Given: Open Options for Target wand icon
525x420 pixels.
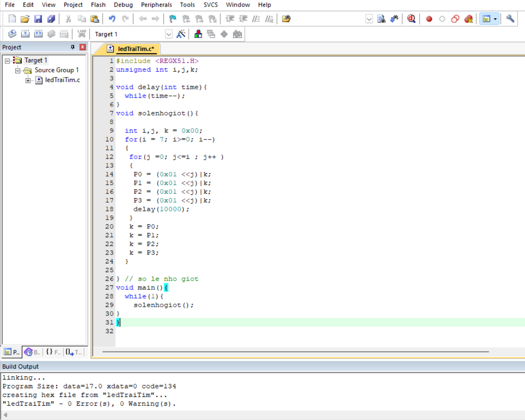Looking at the screenshot, I should 181,34.
